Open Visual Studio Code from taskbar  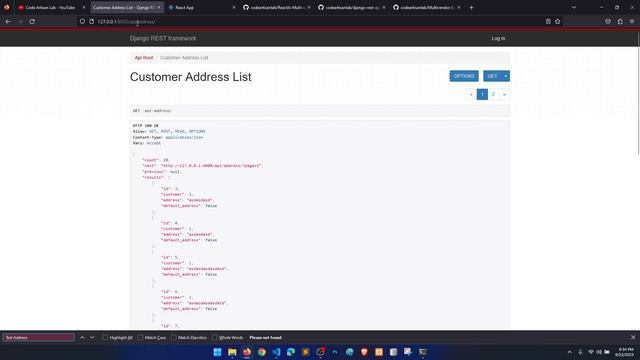point(276,352)
